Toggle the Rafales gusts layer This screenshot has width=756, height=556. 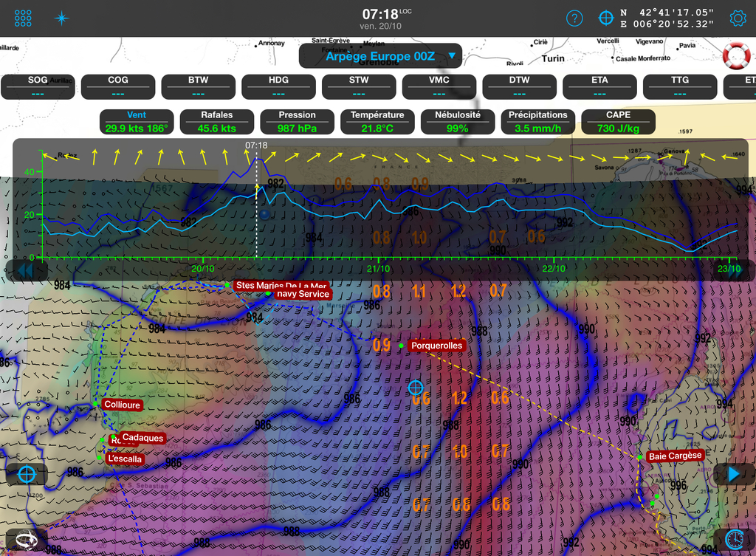click(217, 122)
